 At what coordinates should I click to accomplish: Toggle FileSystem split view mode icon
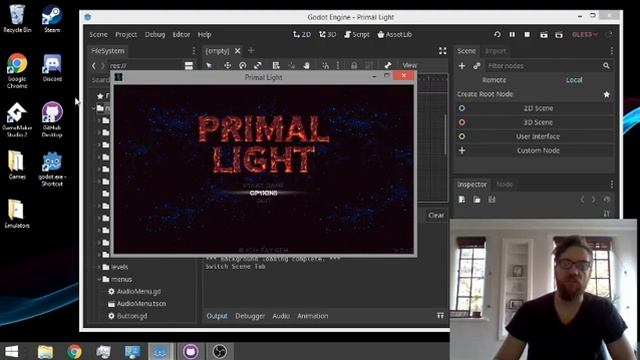[x=189, y=66]
